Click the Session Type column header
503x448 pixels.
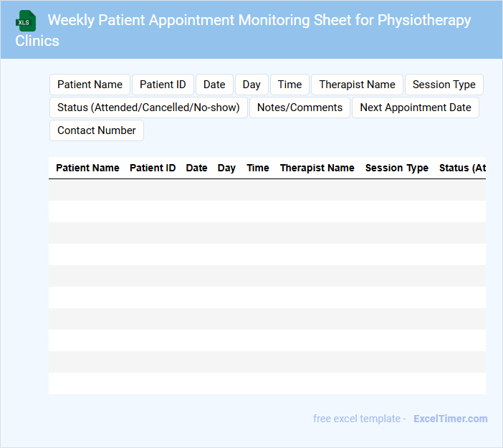click(x=397, y=168)
